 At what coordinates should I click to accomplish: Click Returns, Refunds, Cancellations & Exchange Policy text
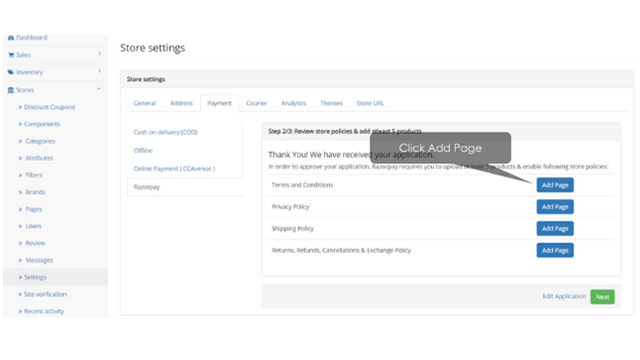click(x=341, y=250)
